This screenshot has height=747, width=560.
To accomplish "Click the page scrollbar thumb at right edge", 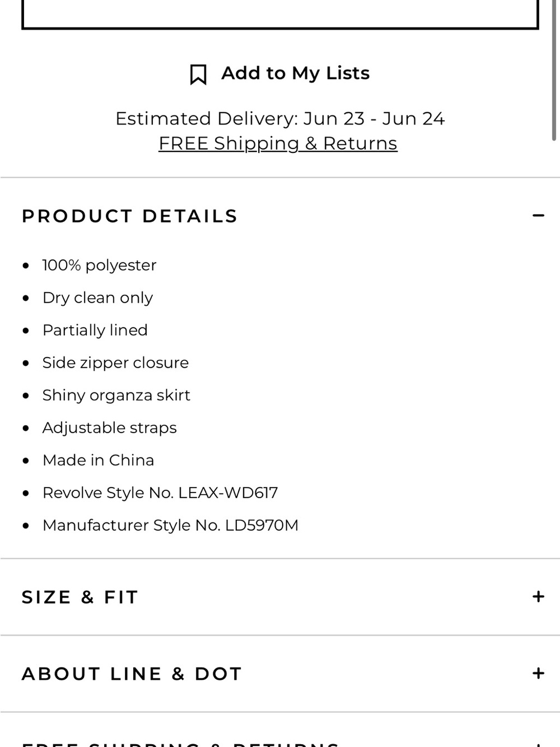I will pyautogui.click(x=554, y=70).
